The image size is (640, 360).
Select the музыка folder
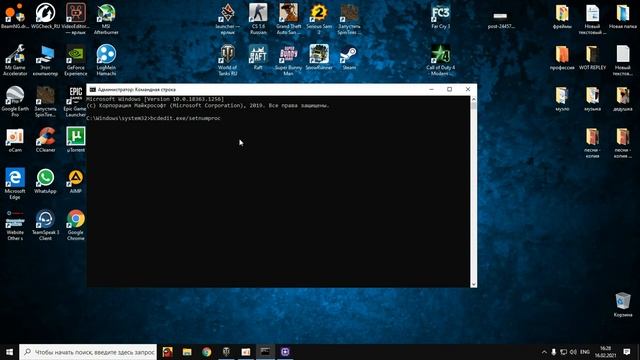pos(592,98)
